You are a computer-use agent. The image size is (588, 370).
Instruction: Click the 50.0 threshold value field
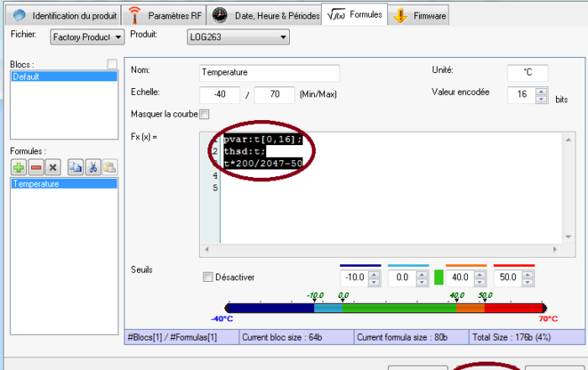pos(508,278)
